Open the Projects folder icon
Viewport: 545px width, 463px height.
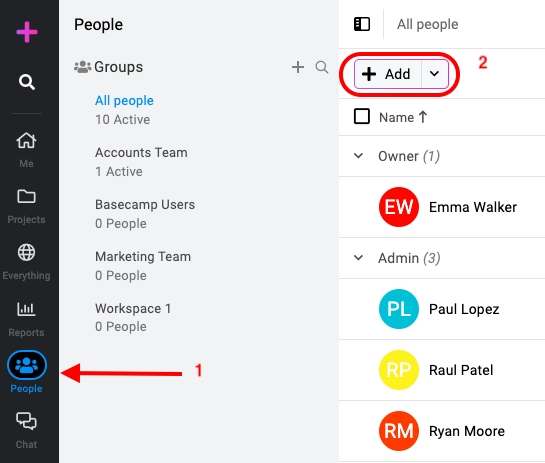click(x=26, y=197)
